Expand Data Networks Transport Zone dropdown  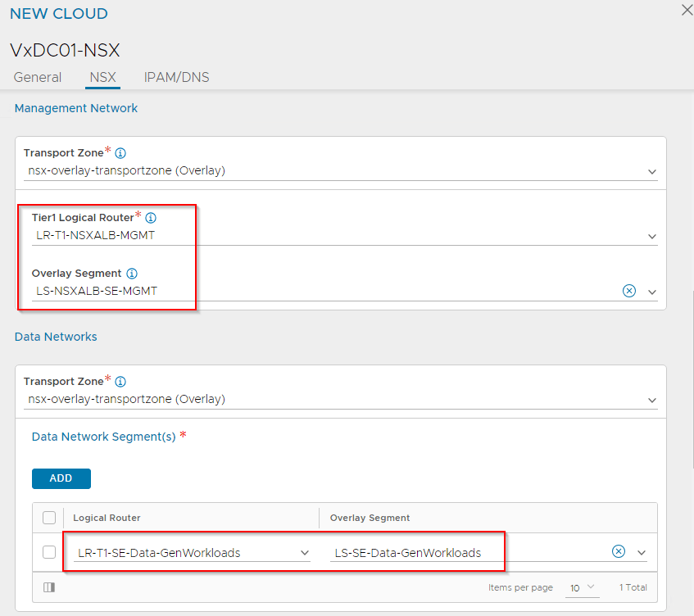(652, 400)
